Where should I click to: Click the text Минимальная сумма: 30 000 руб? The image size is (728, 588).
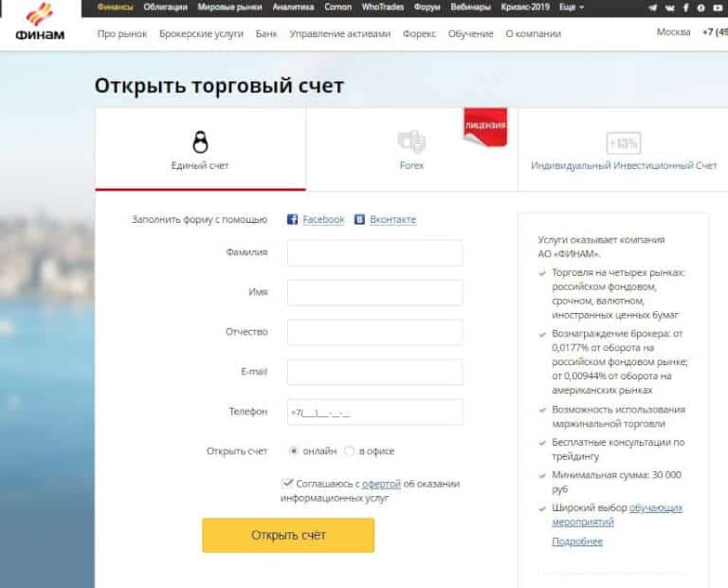(616, 482)
